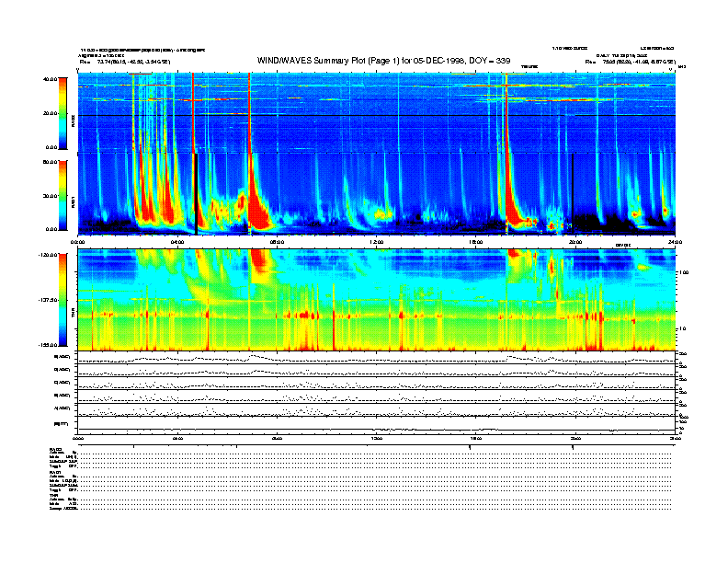The height and width of the screenshot is (563, 728).
Task: Click the topmost line-plot panel below the TNR spectrogram
Action: tap(377, 358)
